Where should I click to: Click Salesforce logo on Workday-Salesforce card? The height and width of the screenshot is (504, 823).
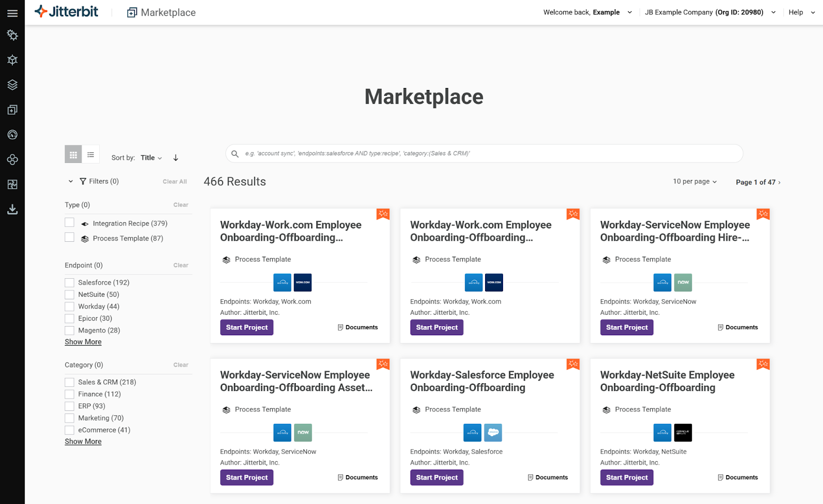(493, 433)
